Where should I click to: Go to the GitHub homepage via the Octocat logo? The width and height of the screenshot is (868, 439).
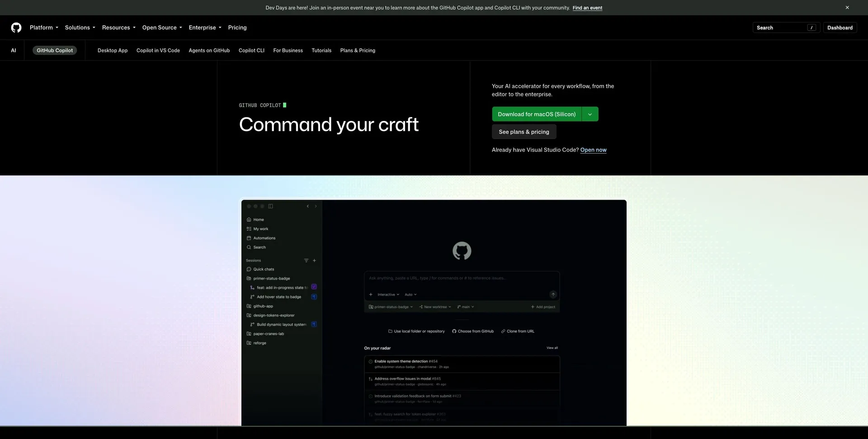16,28
